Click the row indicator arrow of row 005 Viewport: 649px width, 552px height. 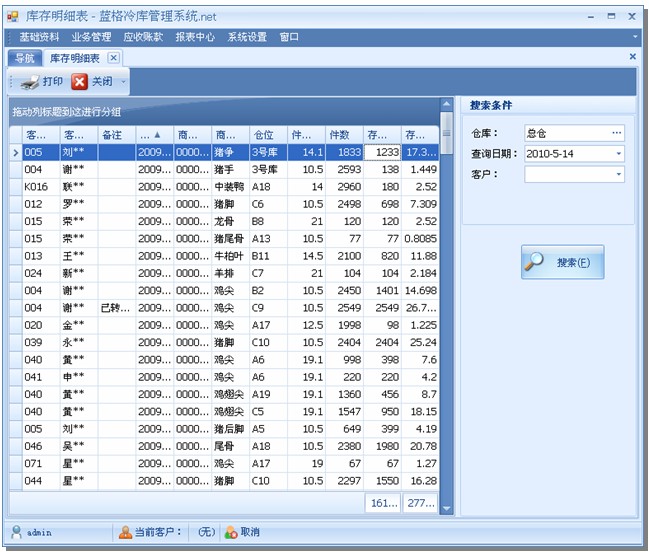click(16, 152)
